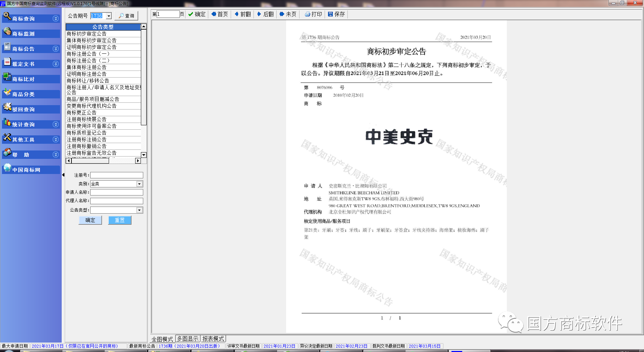Click the 注册号 input field
The image size is (644, 352).
117,175
